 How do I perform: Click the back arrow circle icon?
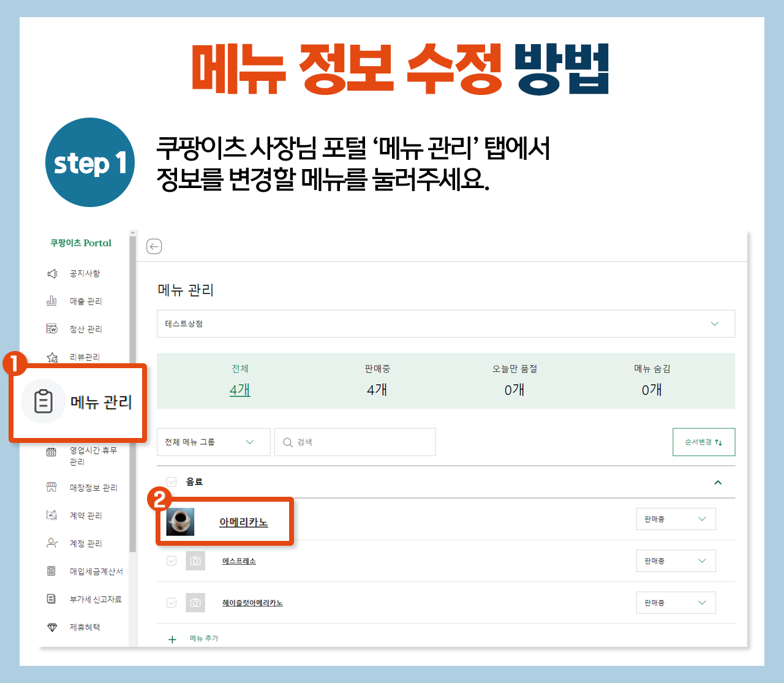[154, 246]
